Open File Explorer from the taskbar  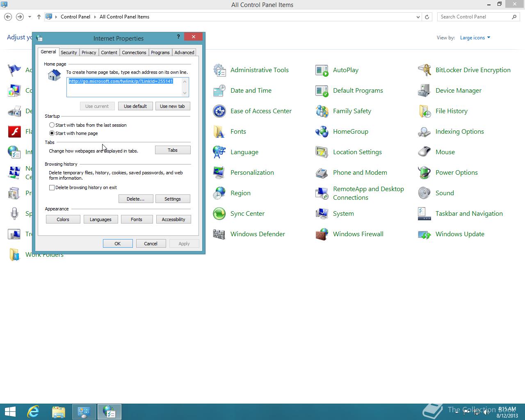[x=59, y=412]
